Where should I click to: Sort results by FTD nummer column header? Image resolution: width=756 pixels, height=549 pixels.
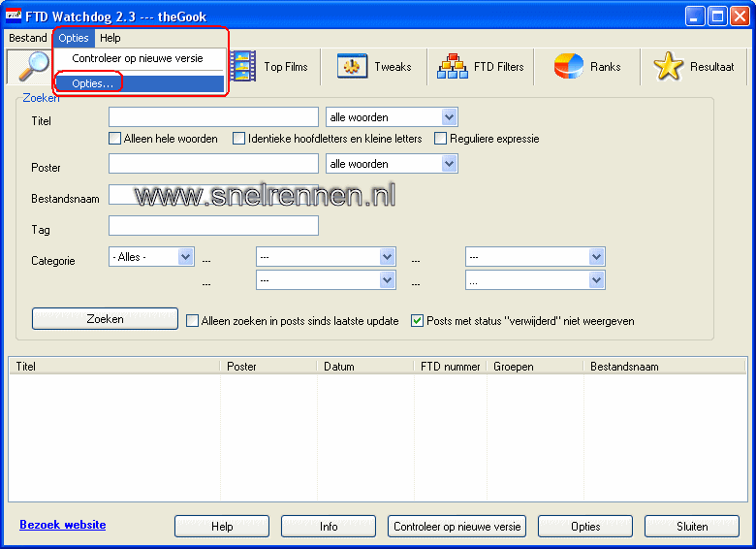451,367
